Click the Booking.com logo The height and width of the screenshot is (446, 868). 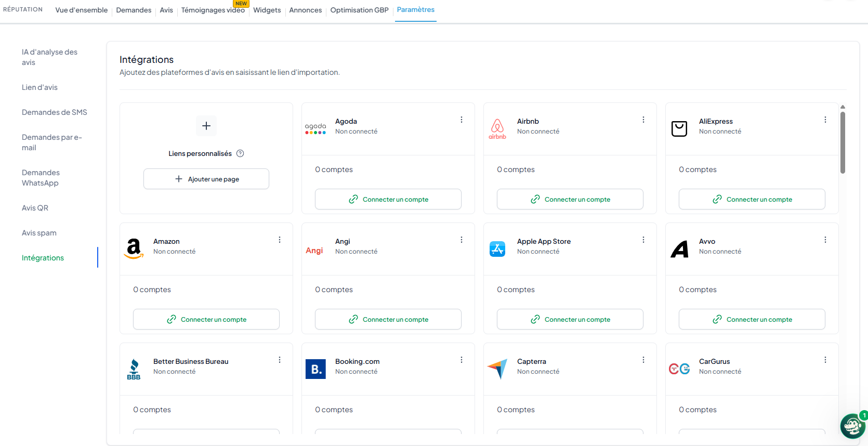click(315, 369)
